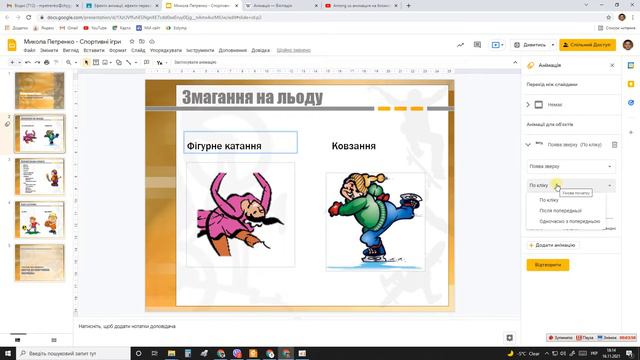The width and height of the screenshot is (640, 360).
Task: Open the Tasks side panel icon
Action: 631,103
